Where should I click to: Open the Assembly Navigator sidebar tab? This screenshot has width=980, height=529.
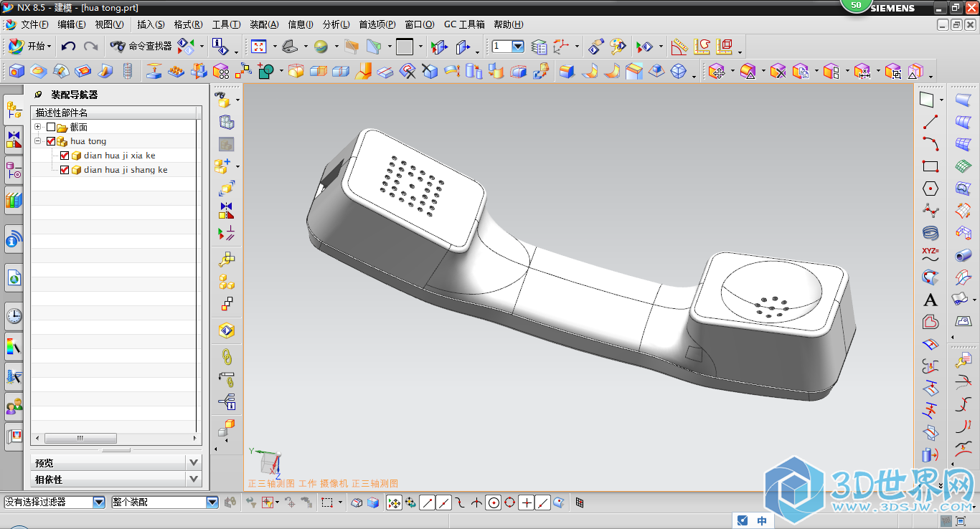[14, 109]
